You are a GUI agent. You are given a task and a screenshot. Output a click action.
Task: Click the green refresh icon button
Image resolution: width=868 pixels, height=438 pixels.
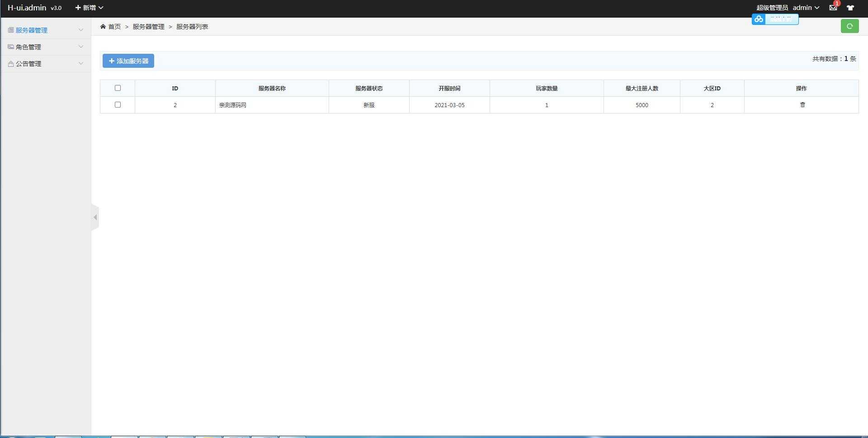[849, 26]
